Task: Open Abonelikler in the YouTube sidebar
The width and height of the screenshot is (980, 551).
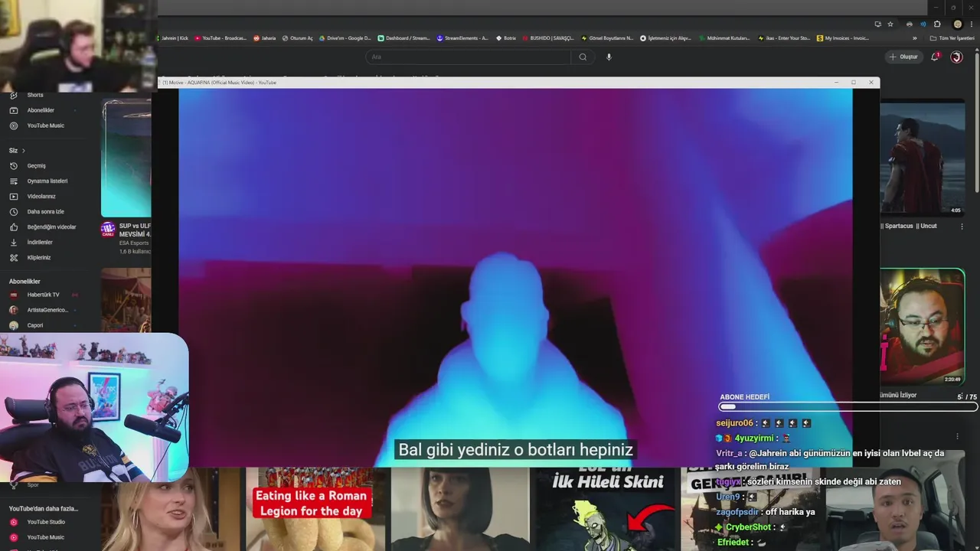Action: point(41,110)
